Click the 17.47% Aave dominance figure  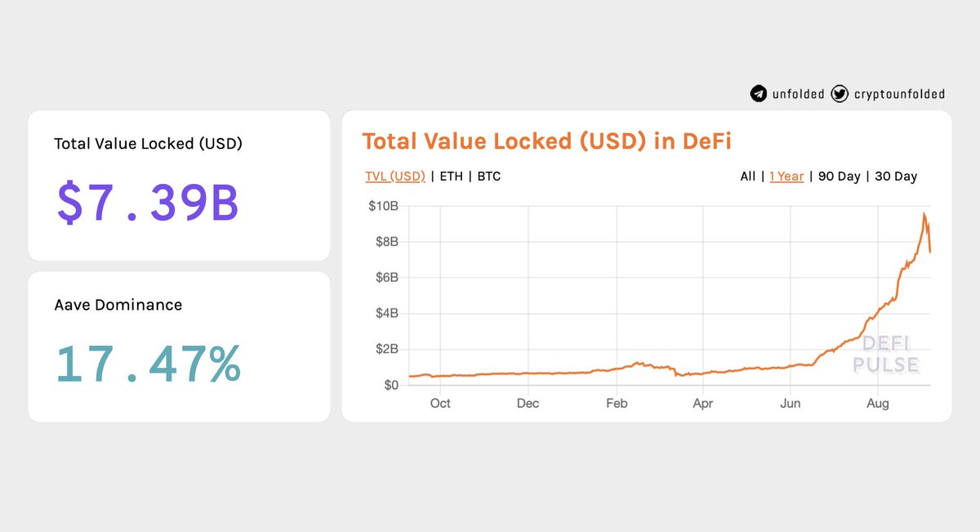[x=148, y=364]
